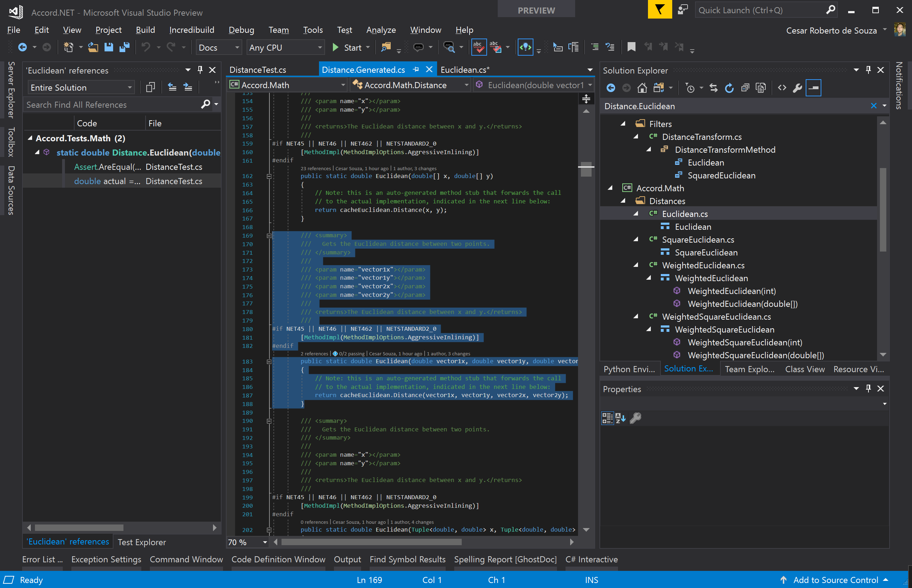Viewport: 912px width, 588px height.
Task: Open the Analyze menu
Action: pos(381,30)
